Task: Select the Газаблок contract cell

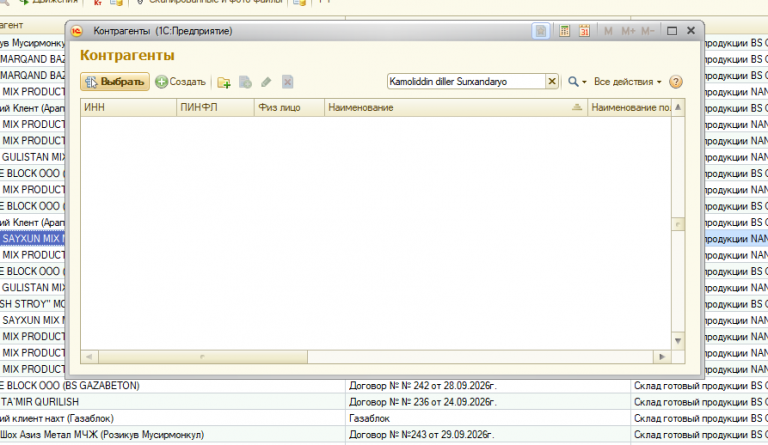Action: click(488, 419)
